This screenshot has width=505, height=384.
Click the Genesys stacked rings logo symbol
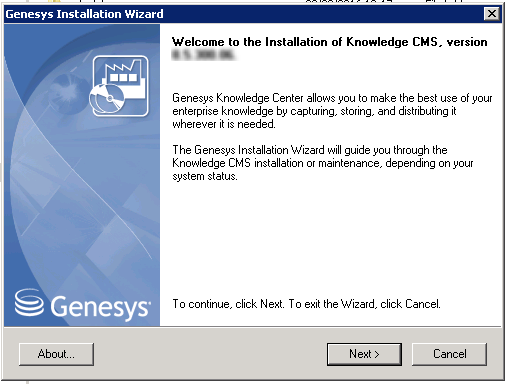(29, 302)
